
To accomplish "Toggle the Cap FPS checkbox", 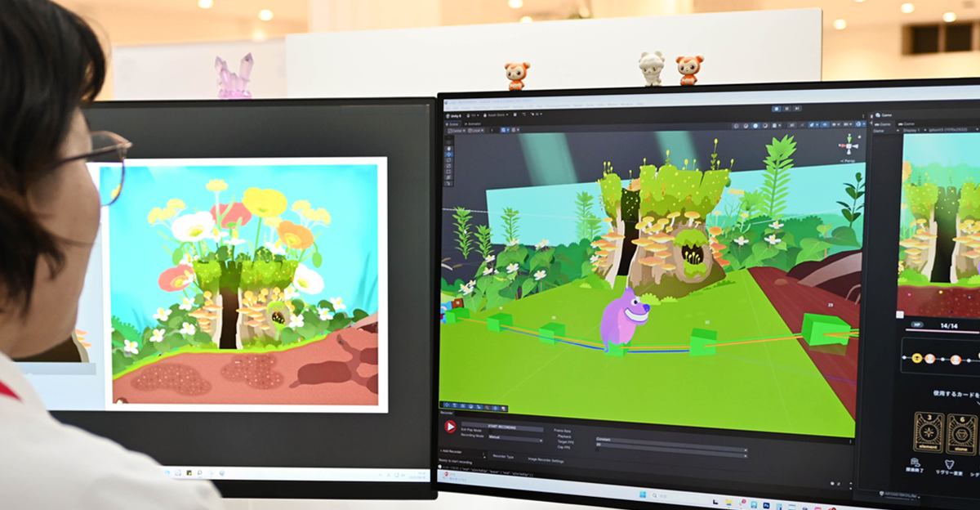I will (x=597, y=450).
